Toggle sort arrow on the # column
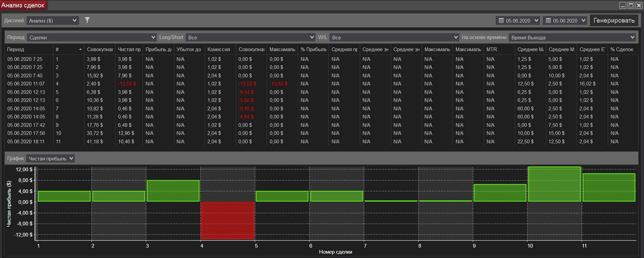Screen dimensions: 644x258 [x=80, y=49]
